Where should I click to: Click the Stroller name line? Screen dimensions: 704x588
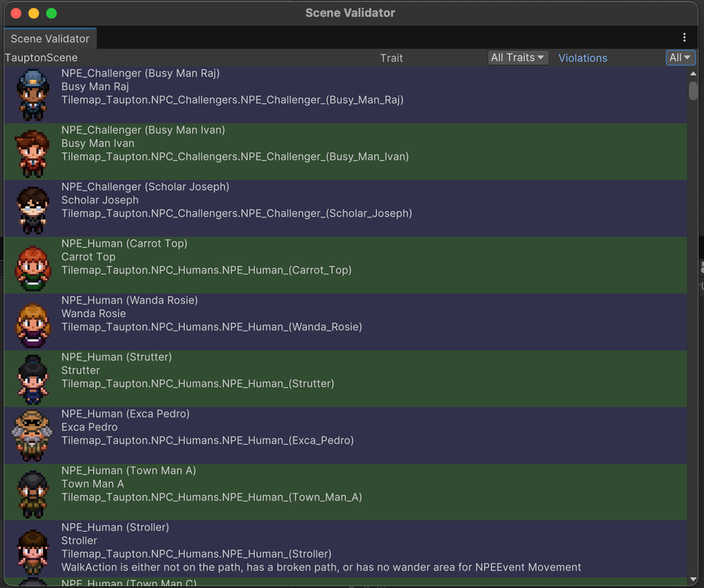79,540
